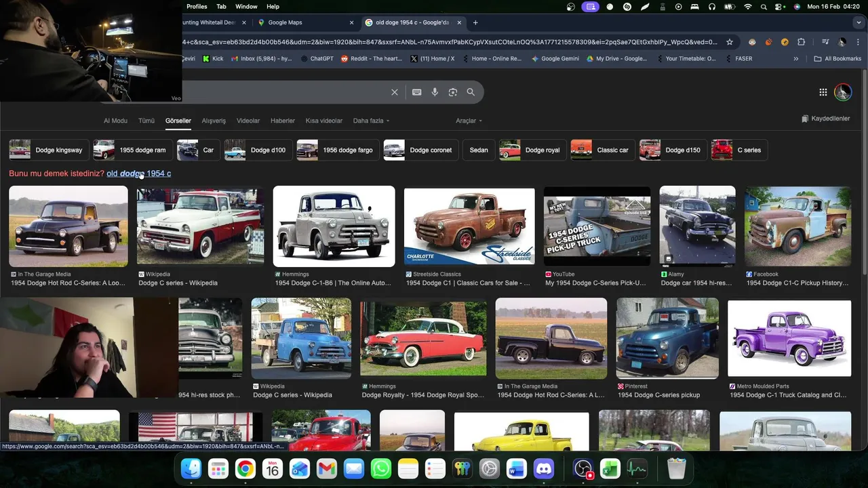Open the Pinterest 1954 Dodge C-series pickup image
Image resolution: width=868 pixels, height=488 pixels.
click(667, 338)
